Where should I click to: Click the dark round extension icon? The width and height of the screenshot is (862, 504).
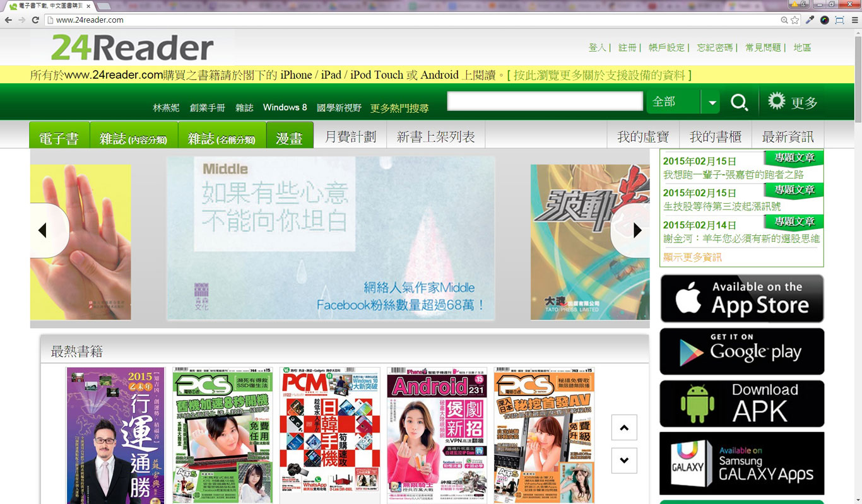click(x=825, y=20)
